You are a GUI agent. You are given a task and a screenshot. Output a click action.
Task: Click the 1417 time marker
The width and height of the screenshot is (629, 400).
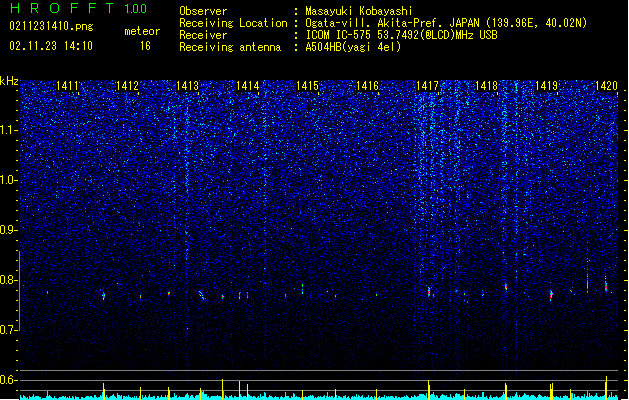(427, 86)
